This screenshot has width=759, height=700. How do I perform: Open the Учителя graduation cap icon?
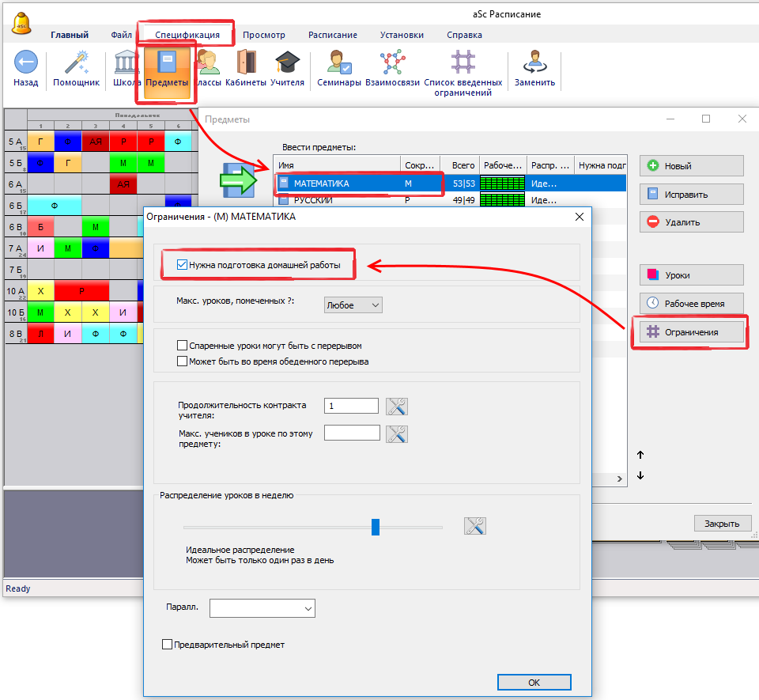click(286, 62)
